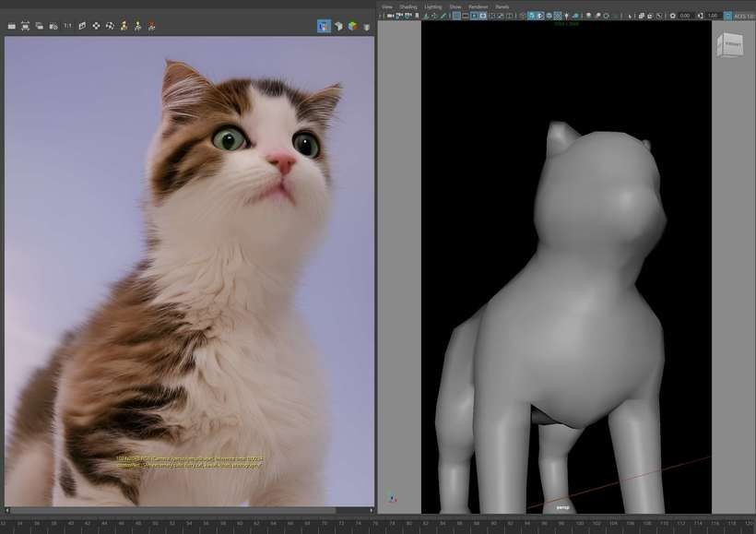Expand the Panels menu in viewport

pos(502,6)
